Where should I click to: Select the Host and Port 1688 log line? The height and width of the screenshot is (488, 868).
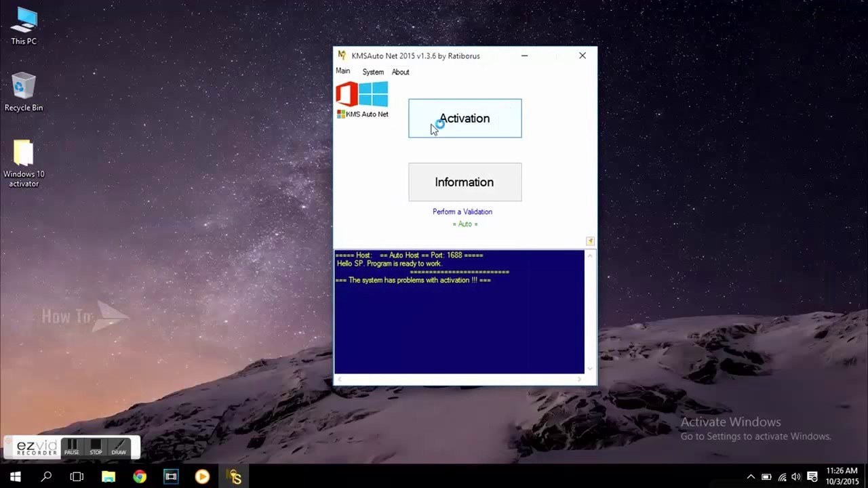pyautogui.click(x=409, y=256)
